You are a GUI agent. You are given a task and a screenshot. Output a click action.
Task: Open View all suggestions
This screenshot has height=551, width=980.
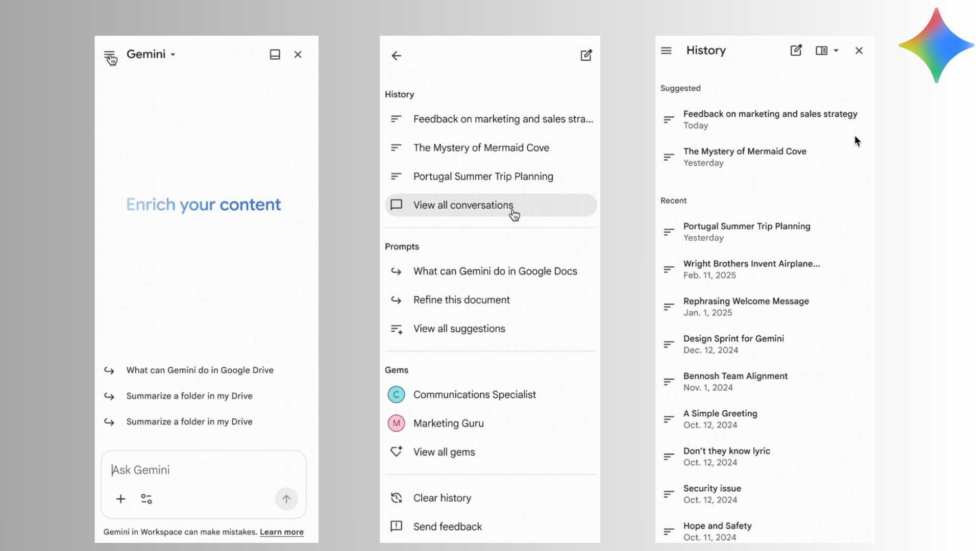[459, 329]
